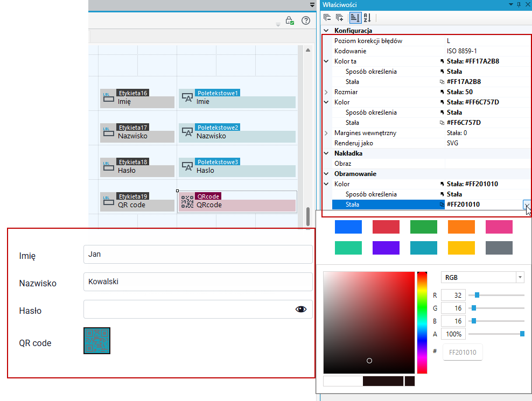The width and height of the screenshot is (532, 401).
Task: Select Etykieta16 label control
Action: 137,99
